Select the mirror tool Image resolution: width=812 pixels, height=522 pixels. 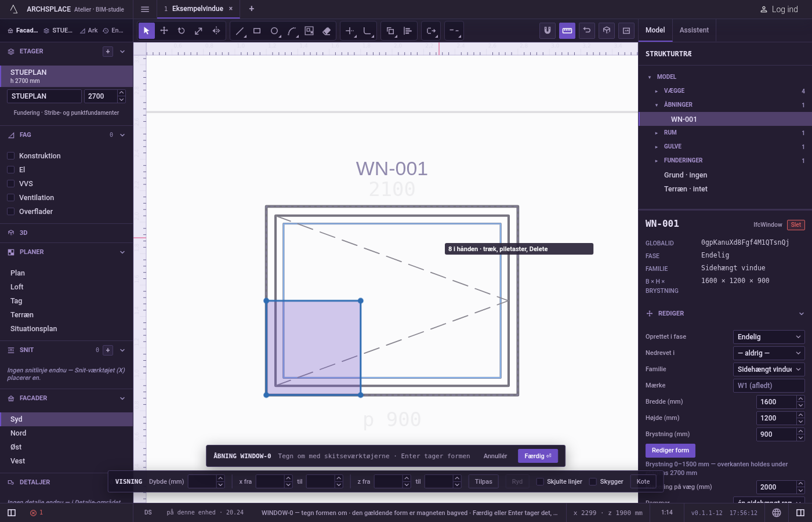(x=216, y=31)
